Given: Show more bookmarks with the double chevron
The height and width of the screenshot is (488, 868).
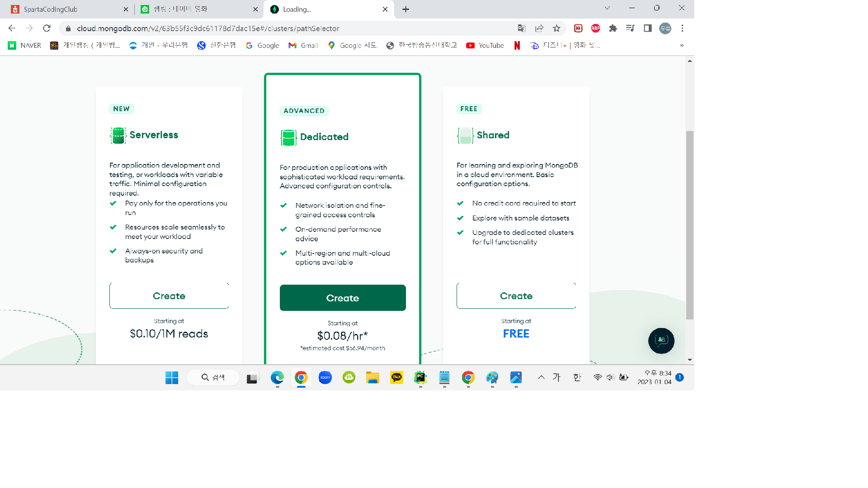Looking at the screenshot, I should click(682, 45).
